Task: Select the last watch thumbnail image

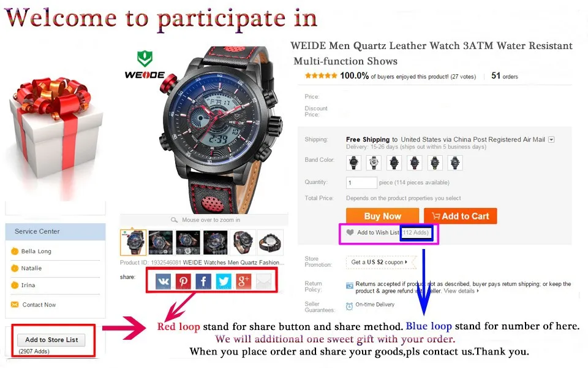Action: coord(270,243)
